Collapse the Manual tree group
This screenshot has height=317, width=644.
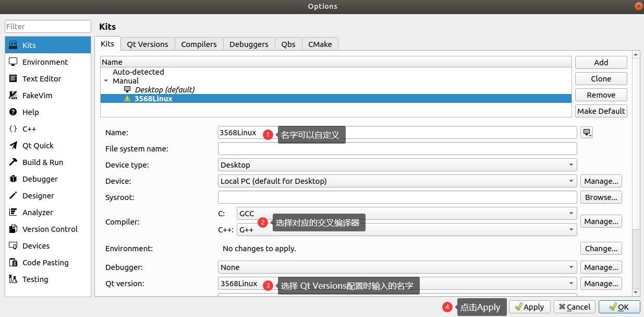[106, 81]
